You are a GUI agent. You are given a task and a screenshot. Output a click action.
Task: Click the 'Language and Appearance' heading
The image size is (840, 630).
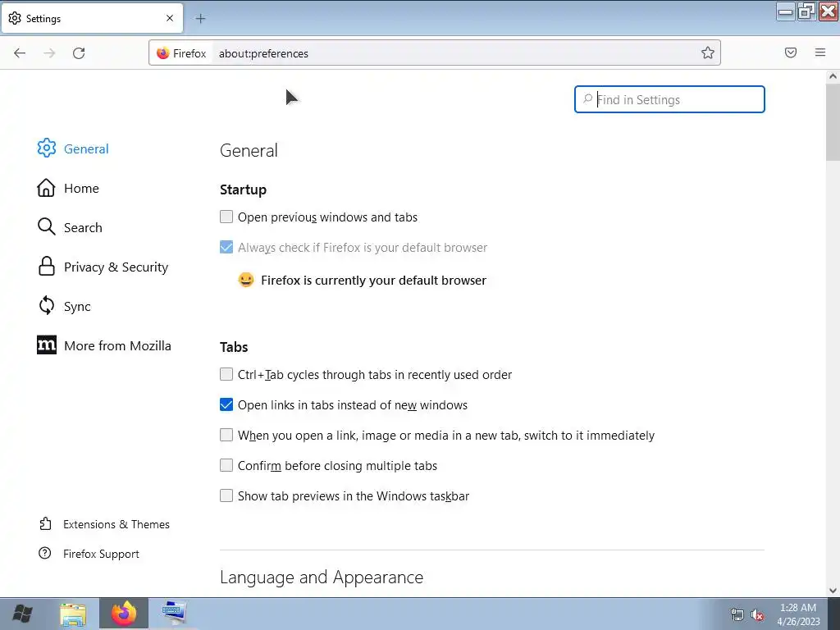click(322, 577)
